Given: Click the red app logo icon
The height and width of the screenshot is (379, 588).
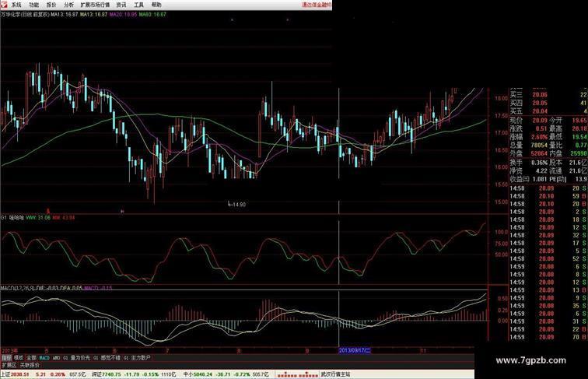Looking at the screenshot, I should coord(4,5).
